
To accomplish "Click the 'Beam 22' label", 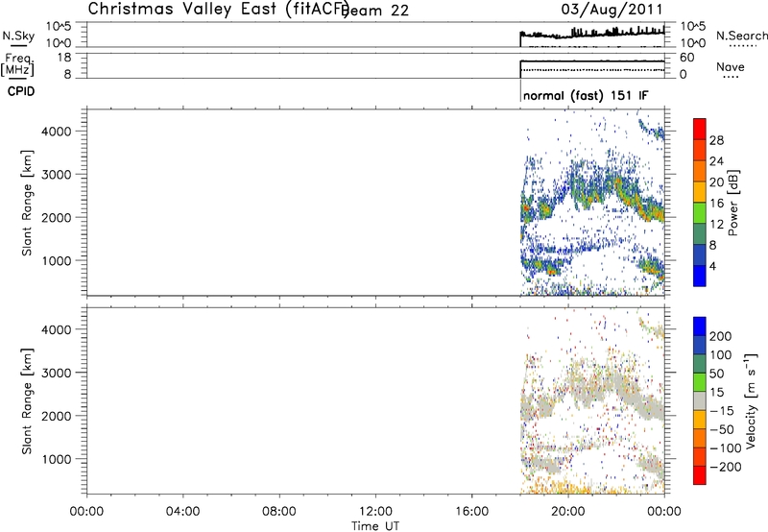I will tap(376, 11).
